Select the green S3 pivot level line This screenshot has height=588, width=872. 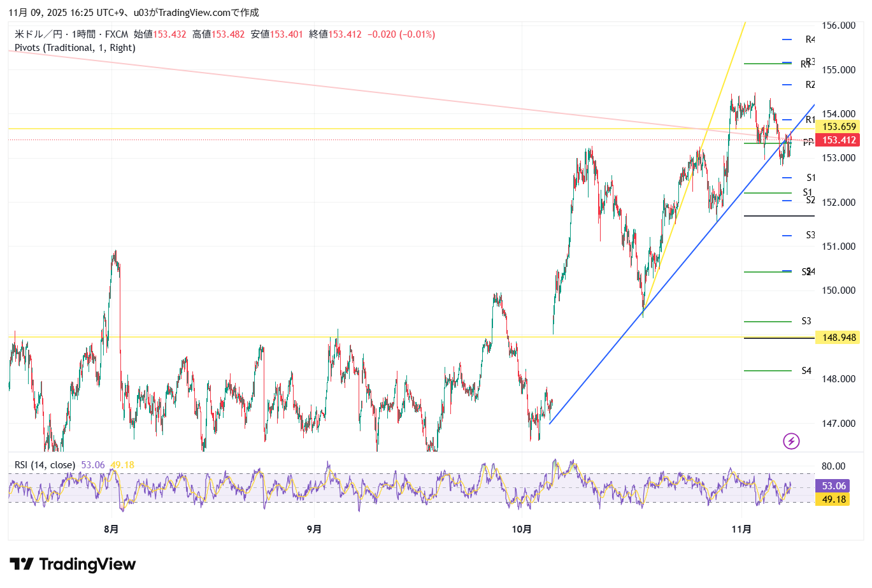click(x=768, y=322)
